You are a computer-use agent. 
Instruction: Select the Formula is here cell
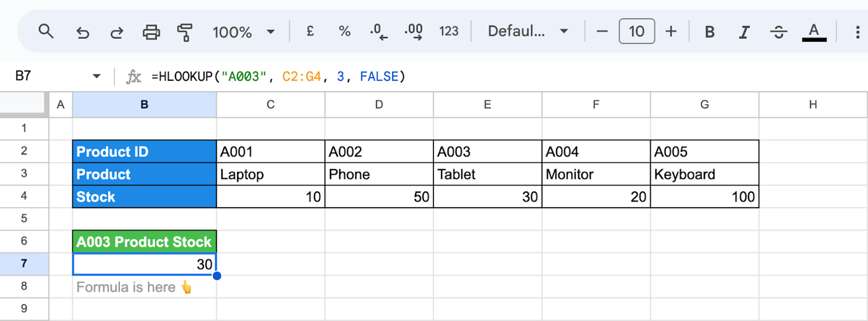tap(144, 287)
